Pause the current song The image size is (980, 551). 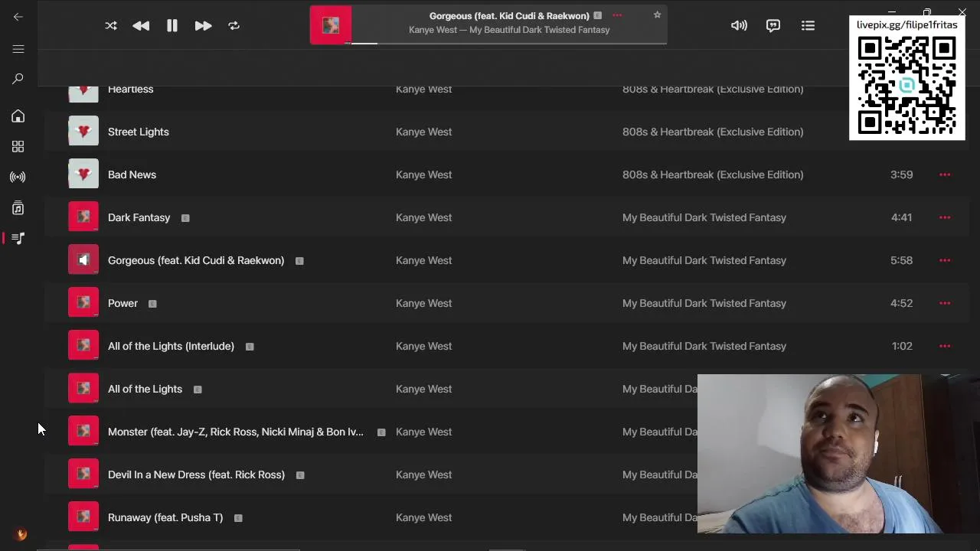[x=172, y=25]
